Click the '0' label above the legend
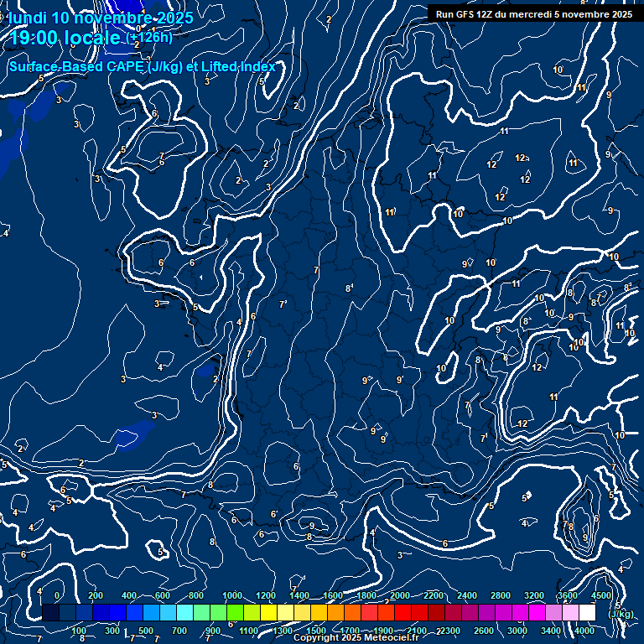644x644 pixels. [57, 595]
